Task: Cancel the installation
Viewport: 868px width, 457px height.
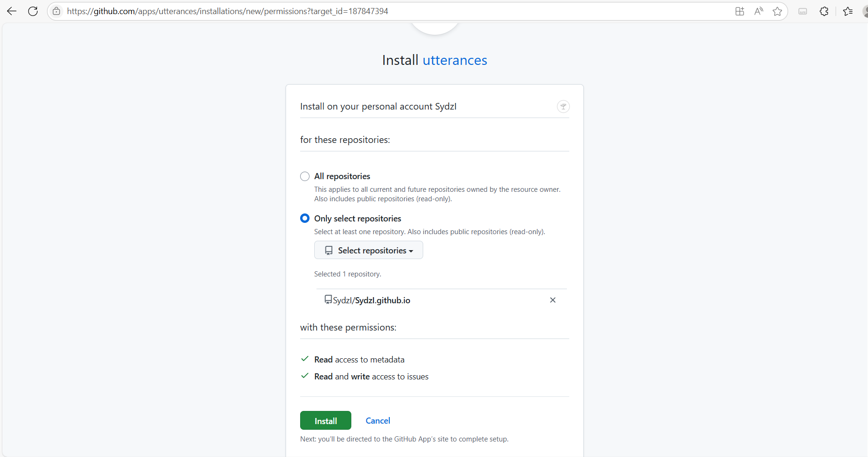Action: (x=378, y=420)
